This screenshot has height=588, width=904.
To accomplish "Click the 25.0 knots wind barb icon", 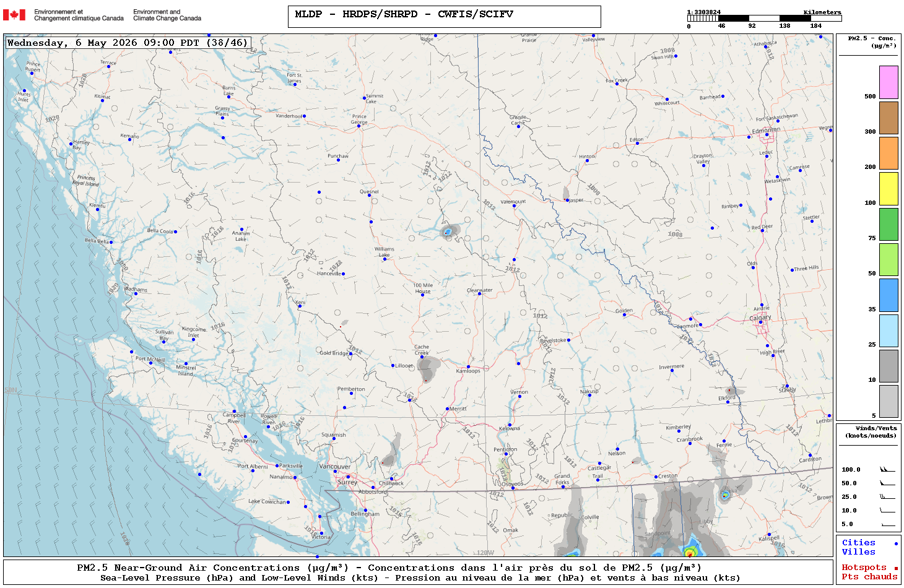I will (x=887, y=497).
